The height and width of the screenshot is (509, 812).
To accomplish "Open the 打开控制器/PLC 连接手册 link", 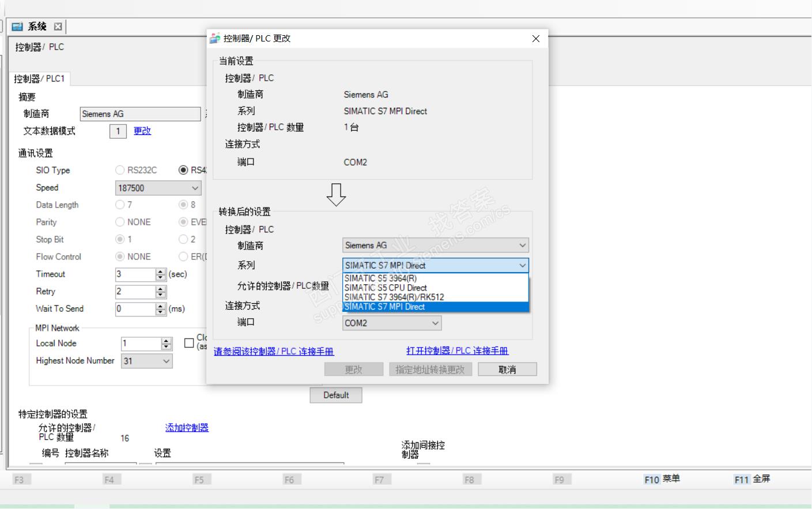I will 458,350.
